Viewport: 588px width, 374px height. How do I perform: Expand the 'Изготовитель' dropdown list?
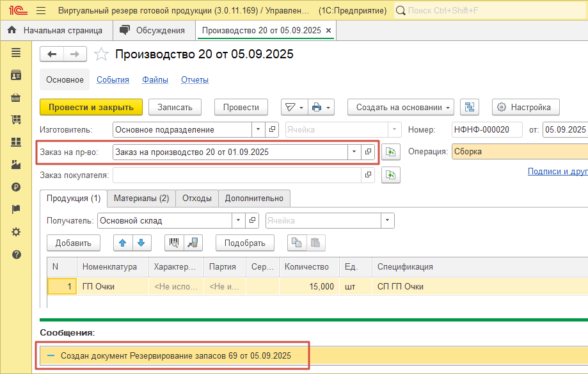click(257, 129)
